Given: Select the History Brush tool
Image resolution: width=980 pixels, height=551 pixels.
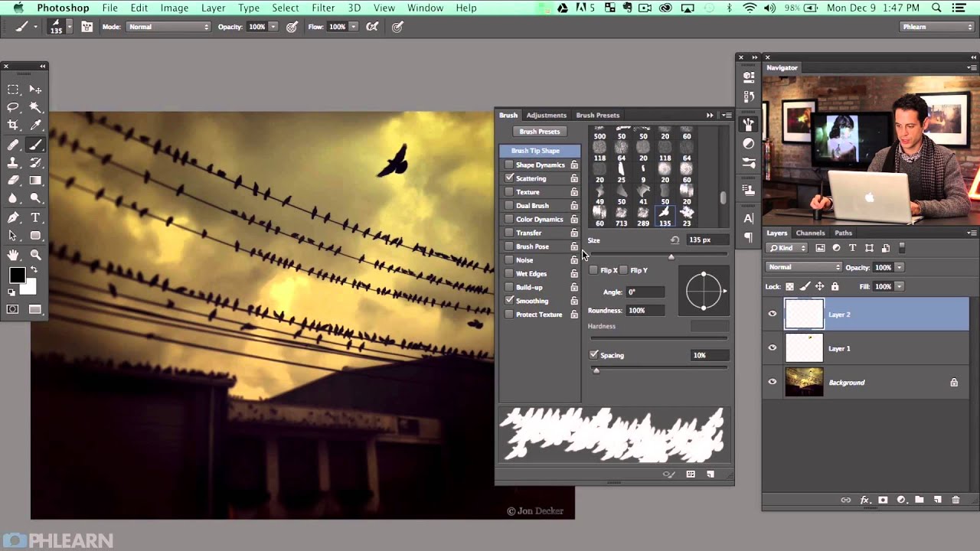Looking at the screenshot, I should click(35, 163).
